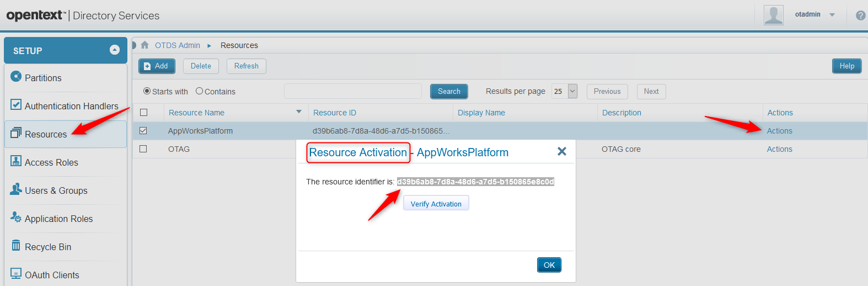This screenshot has width=868, height=286.
Task: Open Actions link for OTAG row
Action: [779, 149]
